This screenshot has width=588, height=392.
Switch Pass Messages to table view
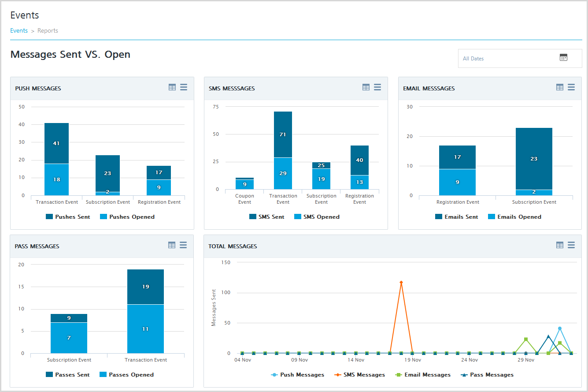click(x=172, y=245)
